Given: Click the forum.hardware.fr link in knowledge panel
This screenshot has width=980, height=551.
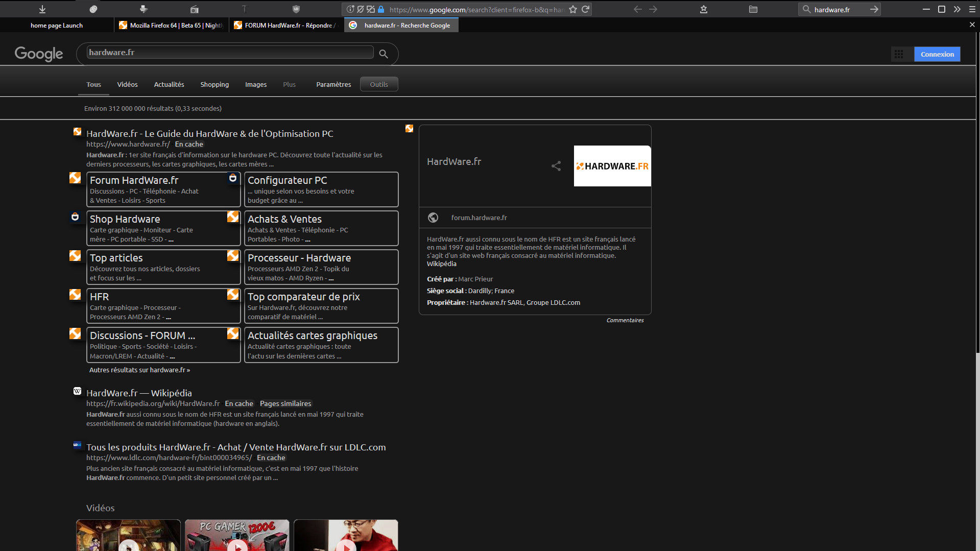Looking at the screenshot, I should click(479, 218).
